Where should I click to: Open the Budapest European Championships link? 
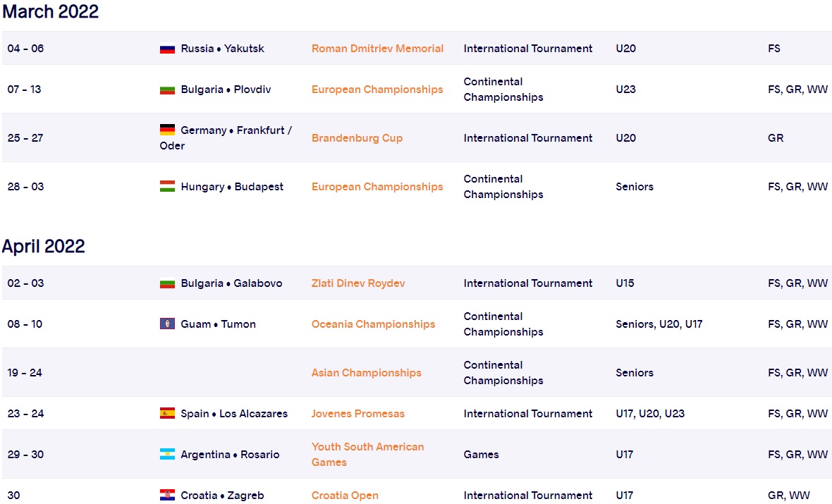coord(377,187)
